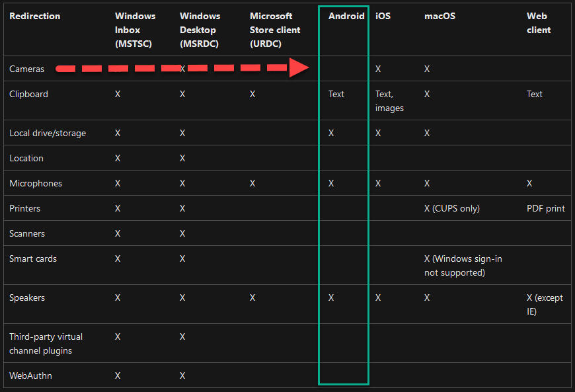Image resolution: width=575 pixels, height=392 pixels.
Task: Click the Clipboard row label
Action: coord(28,95)
